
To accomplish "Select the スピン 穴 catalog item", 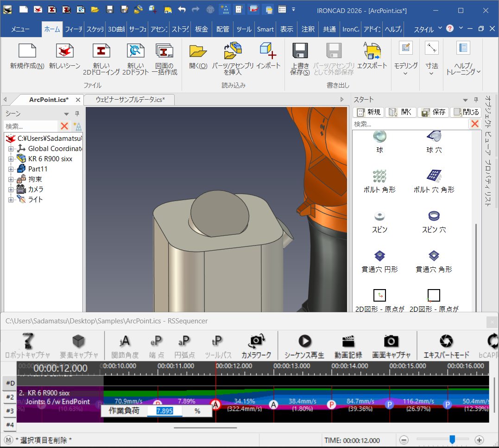I will 434,221.
